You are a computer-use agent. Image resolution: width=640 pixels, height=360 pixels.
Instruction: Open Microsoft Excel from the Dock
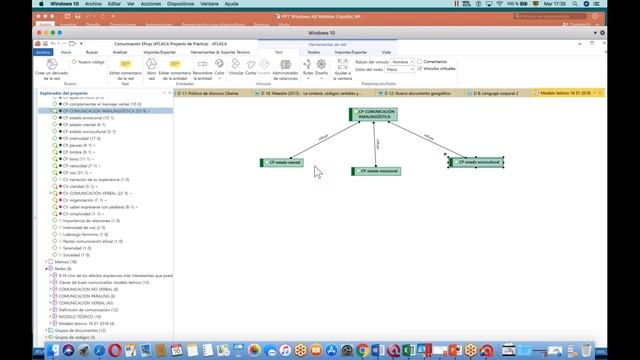(x=408, y=350)
